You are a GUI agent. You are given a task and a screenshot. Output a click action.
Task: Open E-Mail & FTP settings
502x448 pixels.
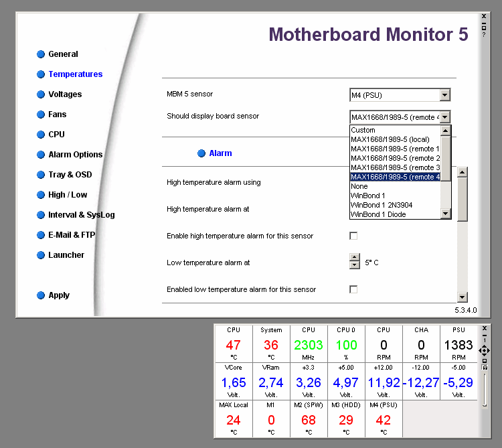(x=72, y=235)
